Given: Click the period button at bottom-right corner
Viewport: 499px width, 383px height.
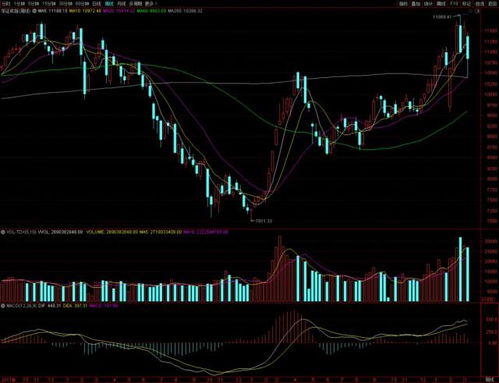Looking at the screenshot, I should click(489, 379).
